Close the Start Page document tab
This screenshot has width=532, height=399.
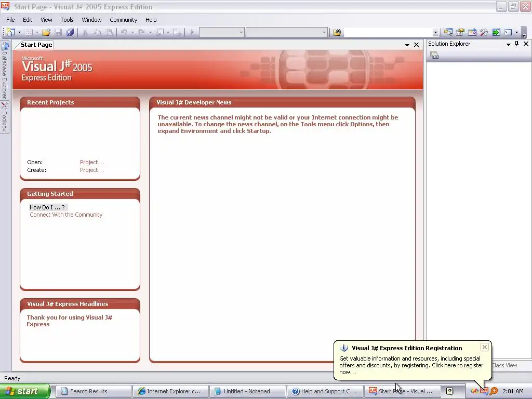click(x=416, y=45)
